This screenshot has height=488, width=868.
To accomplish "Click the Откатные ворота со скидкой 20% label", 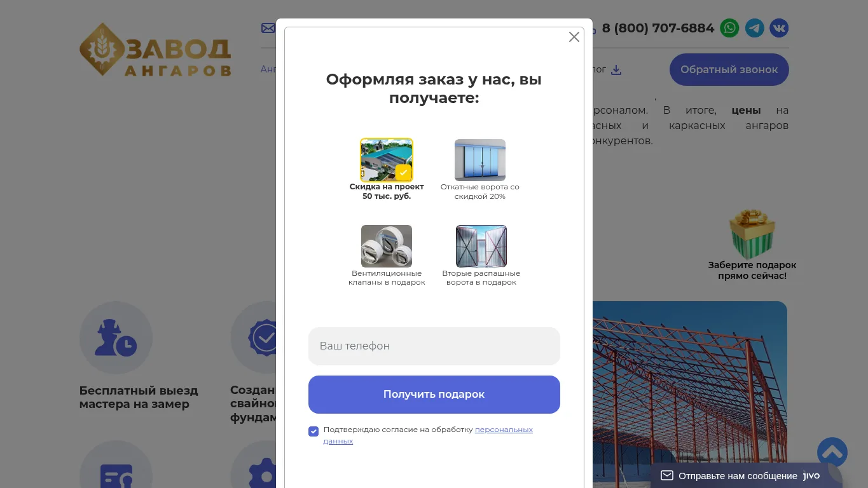I will pos(480,192).
